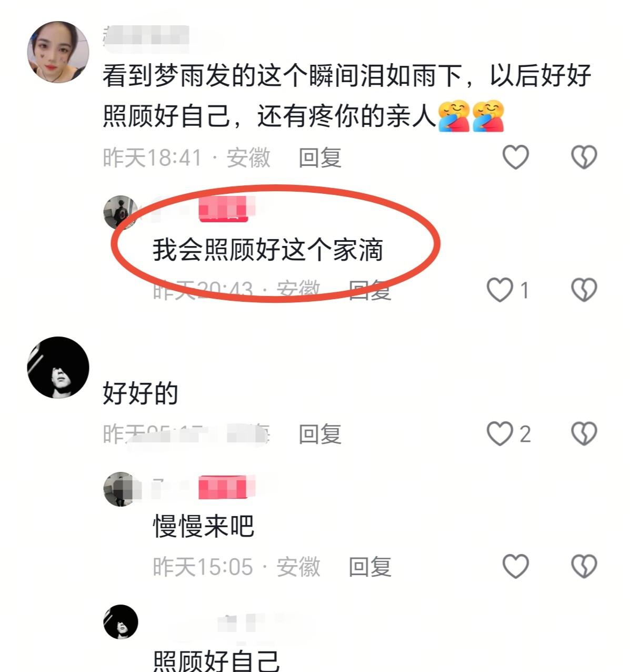Open the large dark avatar beside 好好的
Image resolution: width=630 pixels, height=672 pixels.
pyautogui.click(x=58, y=368)
